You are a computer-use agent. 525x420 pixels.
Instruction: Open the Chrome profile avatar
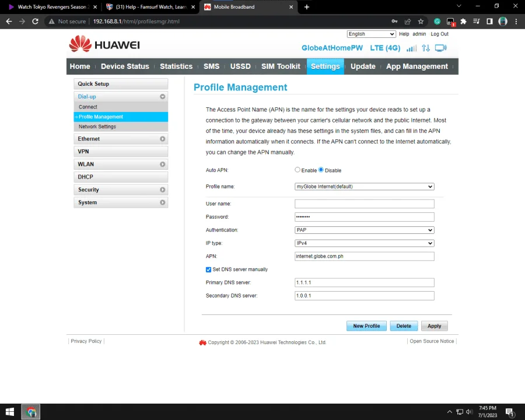[x=503, y=22]
